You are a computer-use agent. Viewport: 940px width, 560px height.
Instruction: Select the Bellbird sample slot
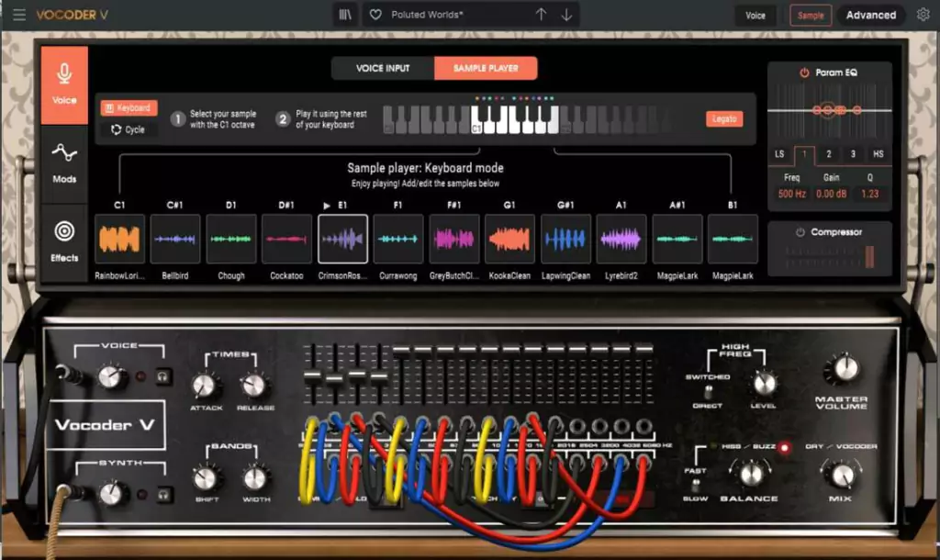click(x=175, y=239)
